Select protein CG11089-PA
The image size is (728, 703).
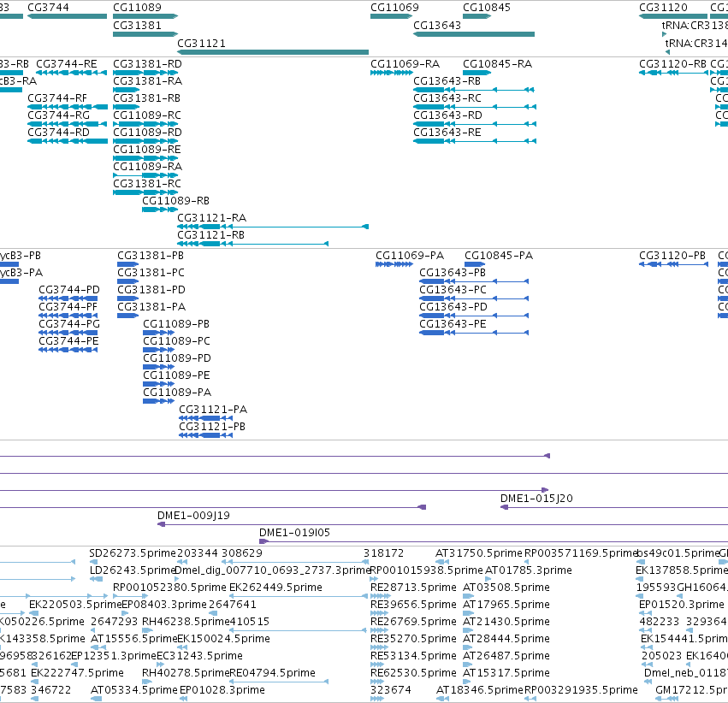pyautogui.click(x=177, y=393)
